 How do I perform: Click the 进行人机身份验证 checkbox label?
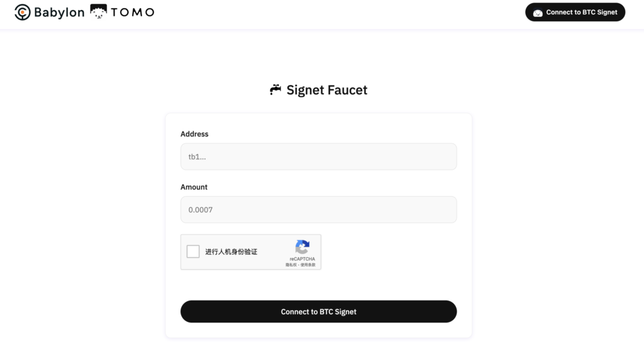[x=231, y=252]
